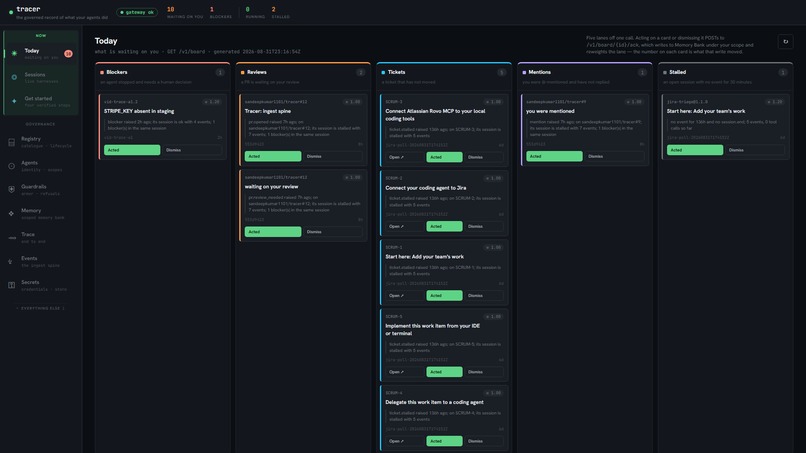This screenshot has height=453, width=806.
Task: Open Secrets in the sidebar
Action: tap(41, 285)
